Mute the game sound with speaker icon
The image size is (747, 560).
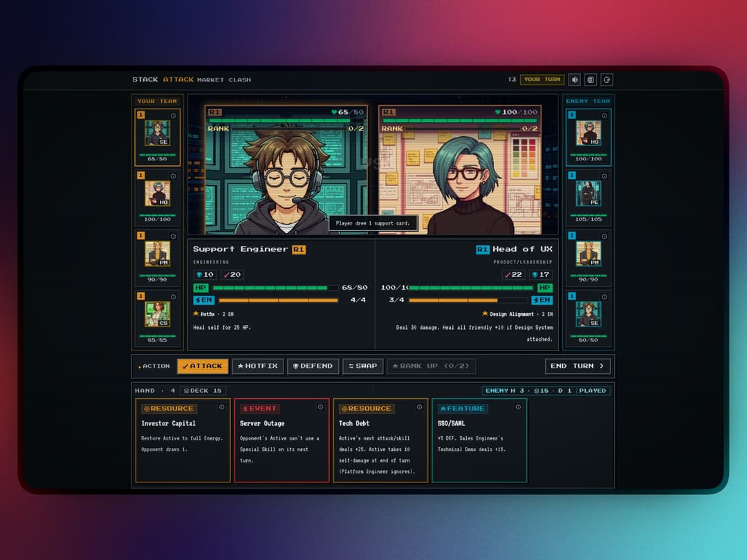[x=575, y=80]
